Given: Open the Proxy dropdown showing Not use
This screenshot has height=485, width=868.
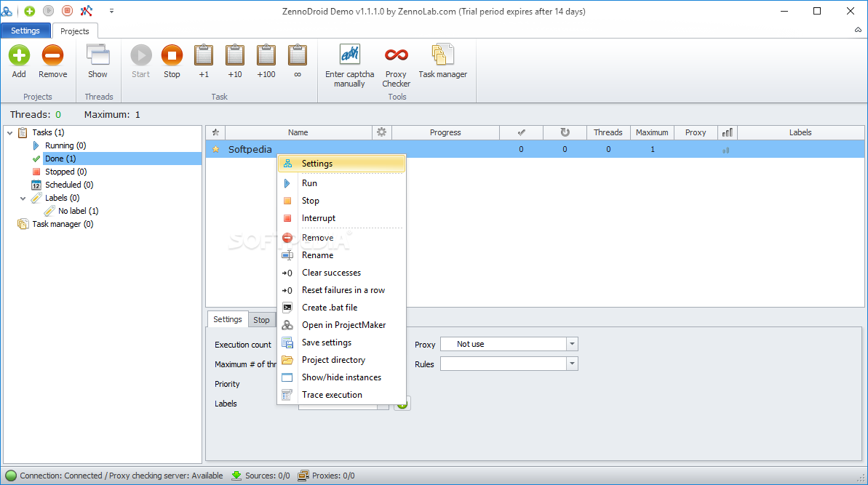Looking at the screenshot, I should coord(509,344).
